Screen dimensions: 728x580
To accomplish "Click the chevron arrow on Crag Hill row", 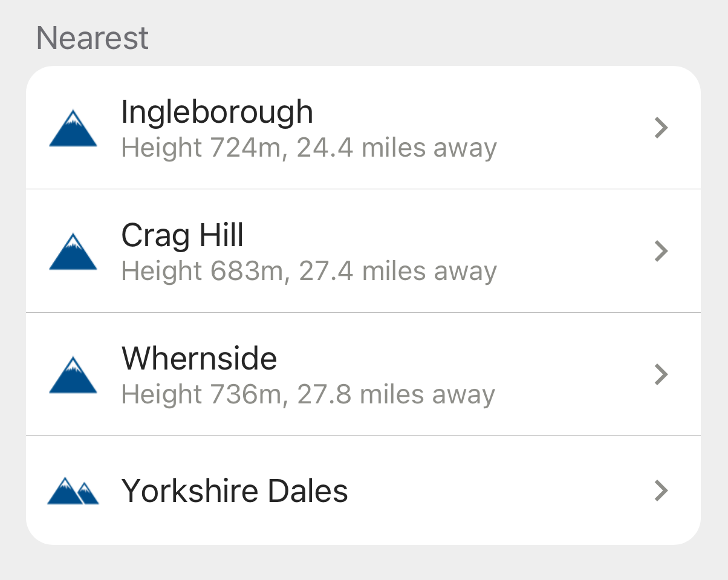I will point(661,252).
